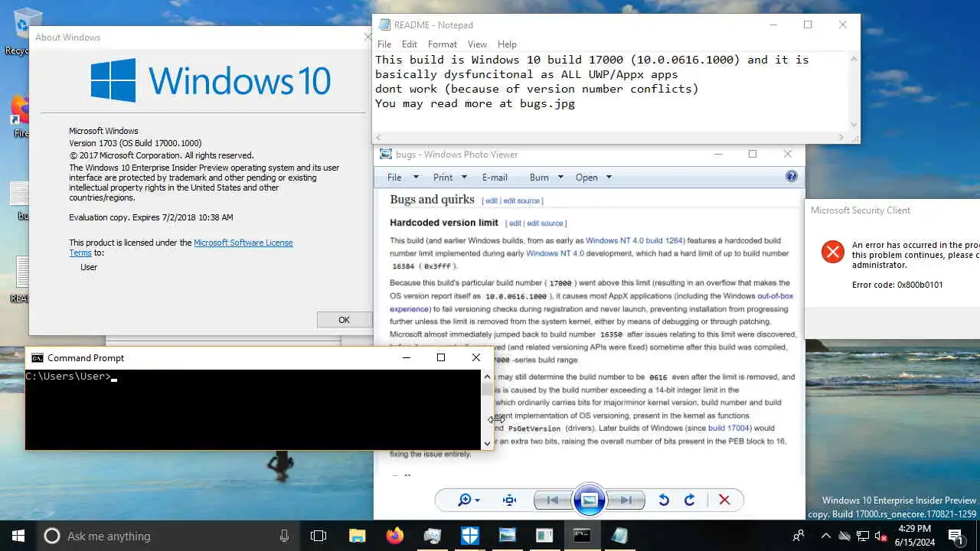The image size is (980, 551).
Task: Delete the image with red X icon
Action: pos(724,500)
